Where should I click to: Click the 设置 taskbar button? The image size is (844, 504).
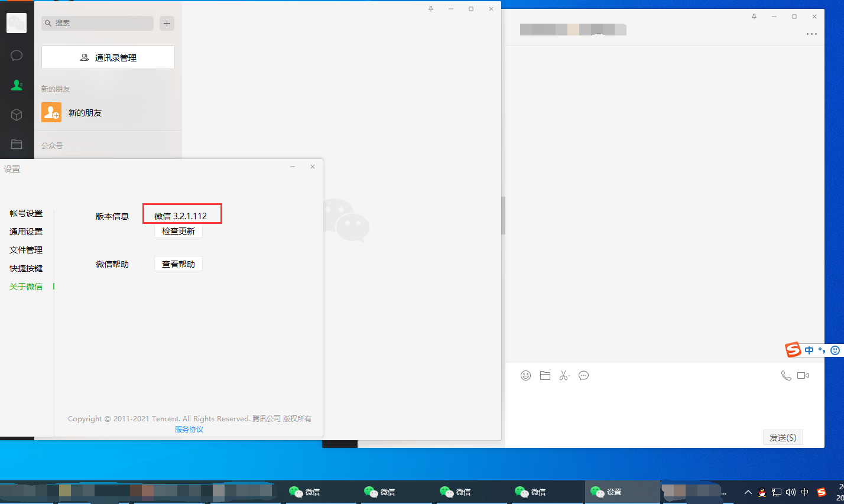point(622,492)
